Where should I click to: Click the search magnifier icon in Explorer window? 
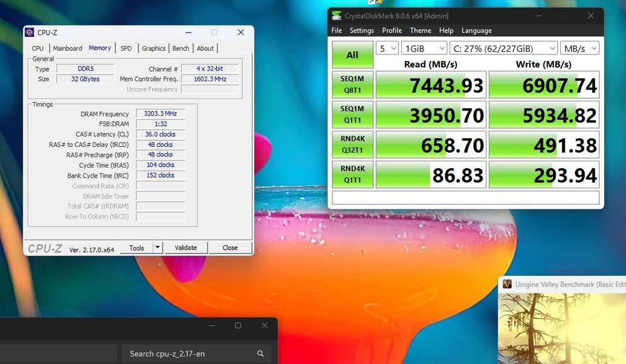pos(260,353)
